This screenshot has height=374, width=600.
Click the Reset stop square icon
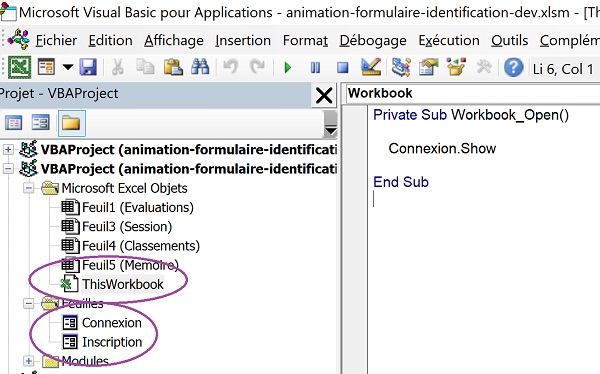(343, 68)
